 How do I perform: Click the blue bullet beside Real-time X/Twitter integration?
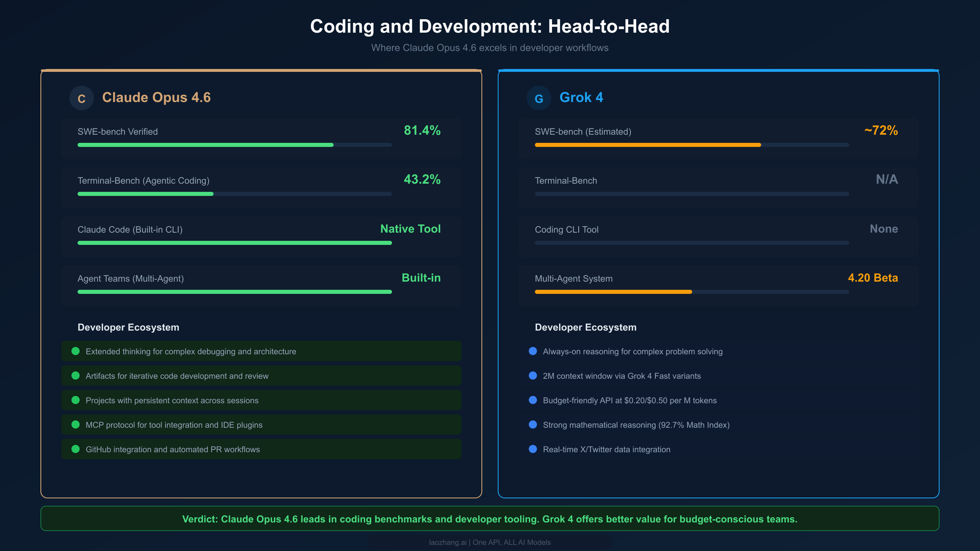[532, 449]
